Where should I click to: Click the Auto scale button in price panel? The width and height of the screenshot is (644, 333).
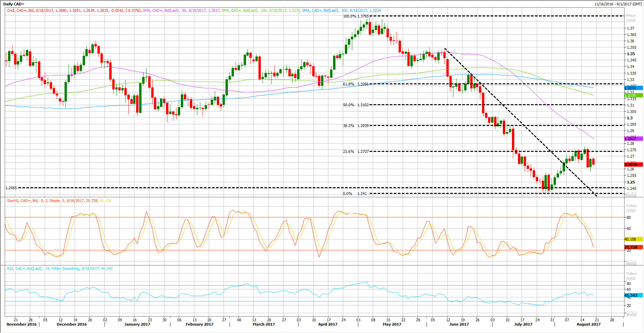click(631, 195)
